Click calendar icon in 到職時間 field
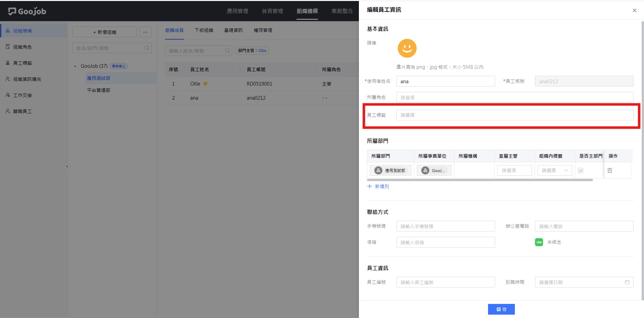This screenshot has width=644, height=318. pos(627,282)
